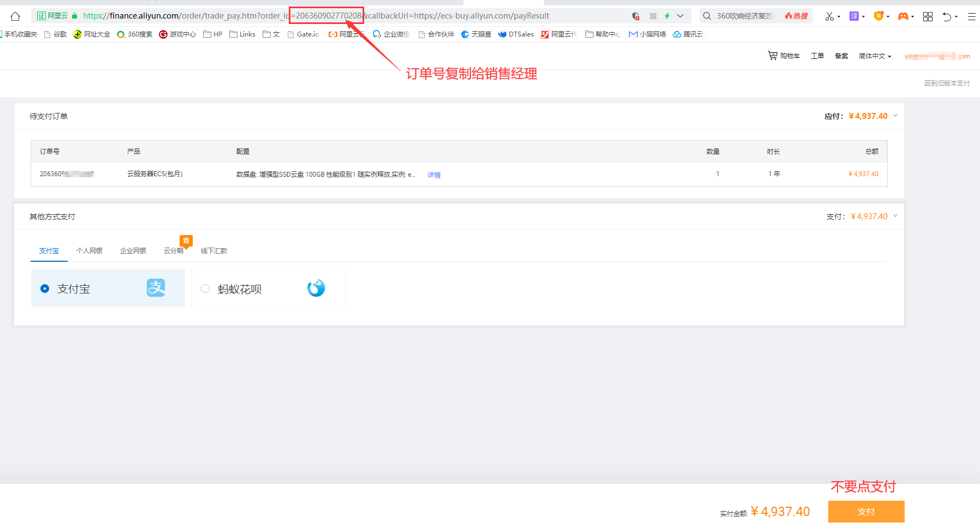Open the 购物车 shopping cart

pyautogui.click(x=784, y=56)
